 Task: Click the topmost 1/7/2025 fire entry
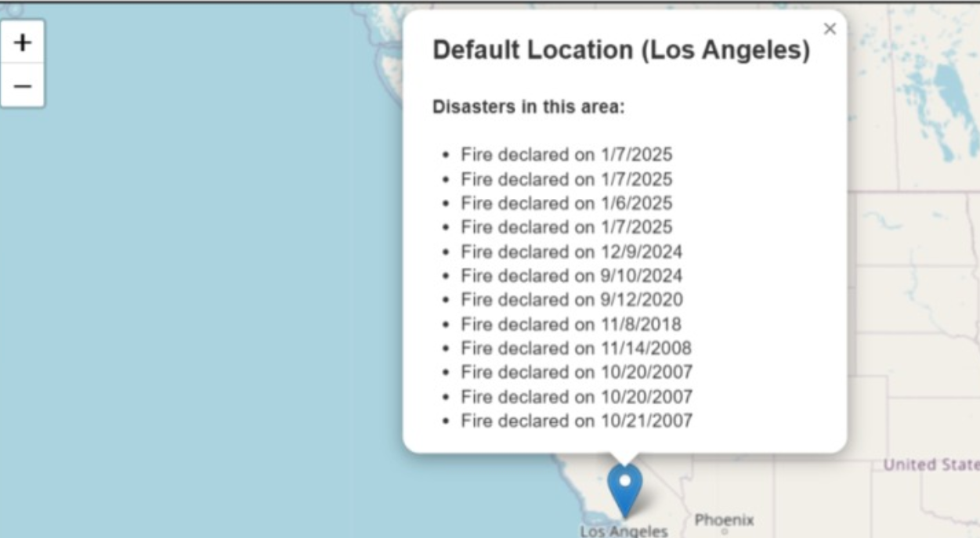tap(566, 154)
